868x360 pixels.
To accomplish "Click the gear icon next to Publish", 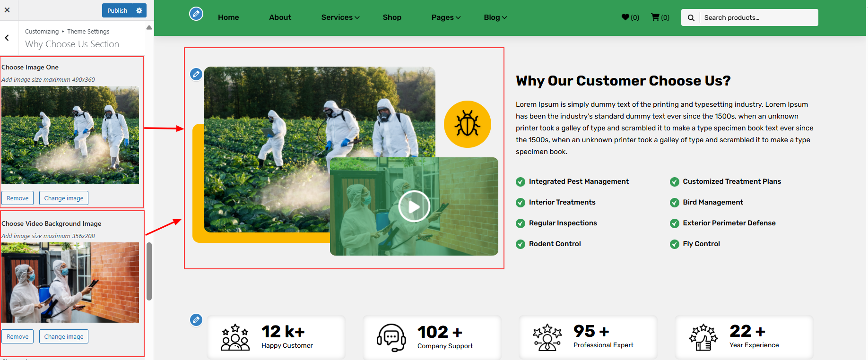I will 139,10.
